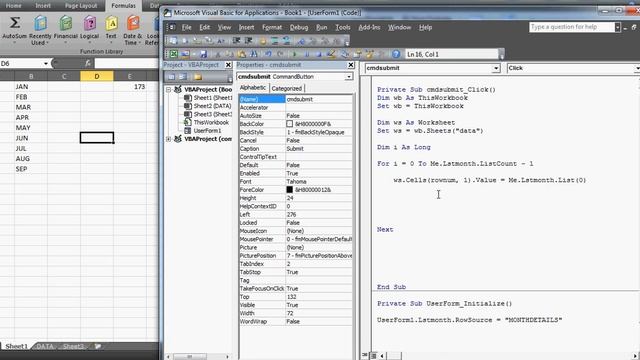
Task: Click Full Module View button at code window bottom
Action: click(373, 356)
